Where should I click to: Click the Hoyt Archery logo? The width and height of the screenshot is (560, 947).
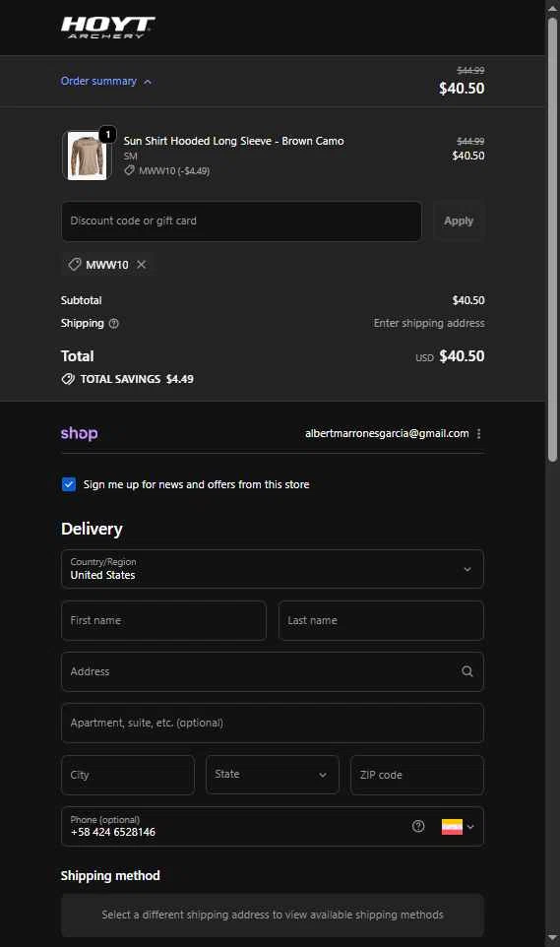click(107, 28)
